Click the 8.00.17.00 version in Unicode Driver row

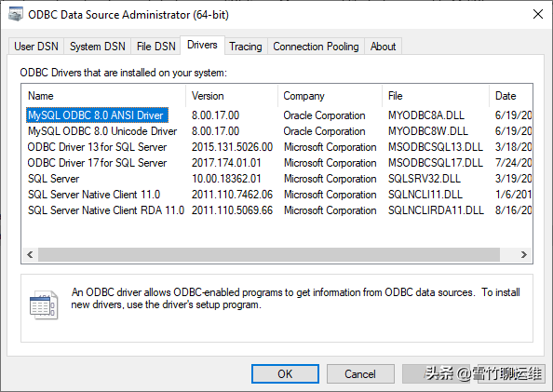click(215, 131)
